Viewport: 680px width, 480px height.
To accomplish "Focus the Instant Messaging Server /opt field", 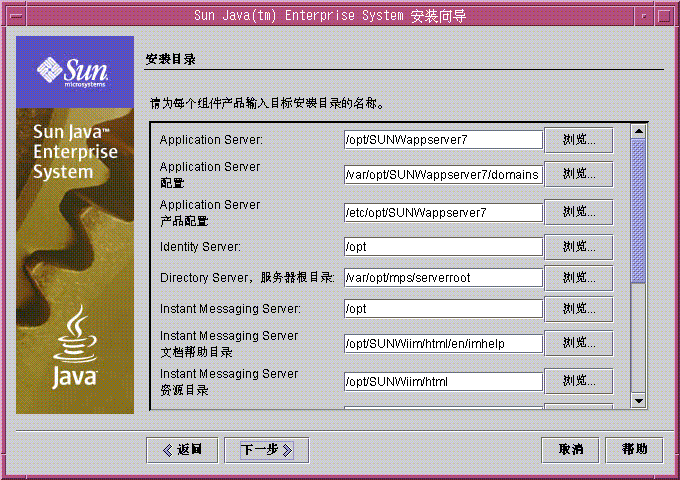I will point(443,309).
